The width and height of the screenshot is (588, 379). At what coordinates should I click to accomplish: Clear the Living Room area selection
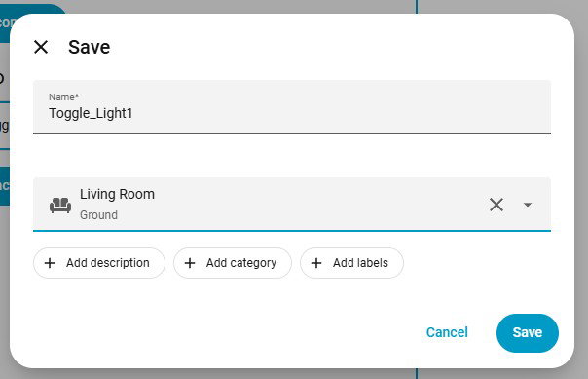(496, 205)
